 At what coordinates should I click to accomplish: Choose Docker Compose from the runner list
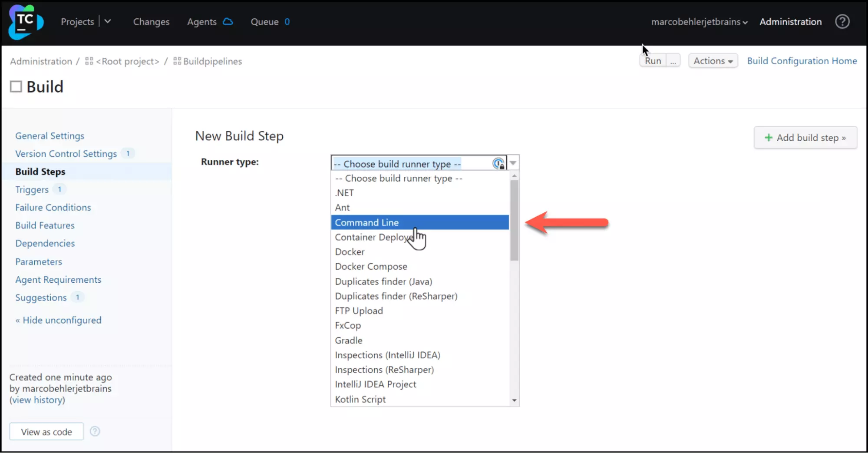[371, 266]
